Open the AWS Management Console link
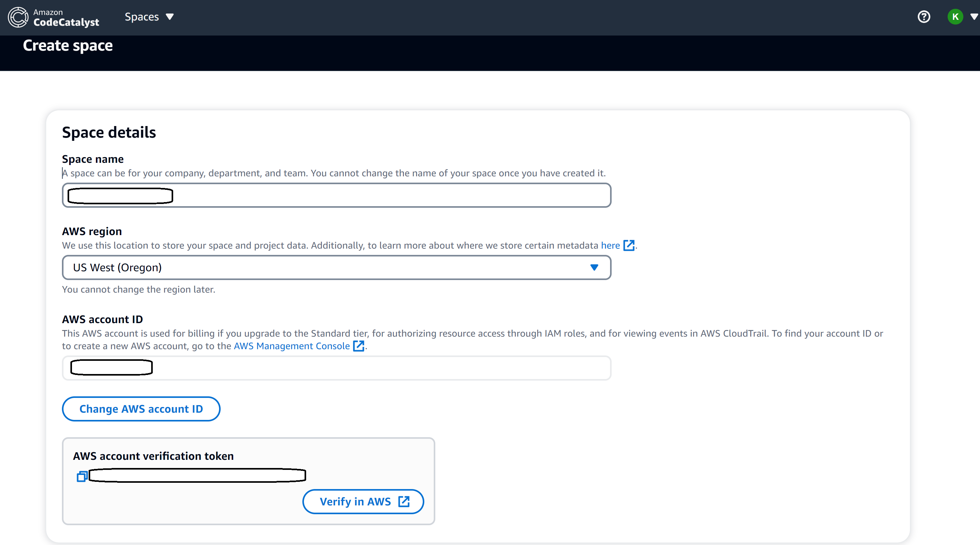Screen dimensions: 980x545 click(291, 346)
